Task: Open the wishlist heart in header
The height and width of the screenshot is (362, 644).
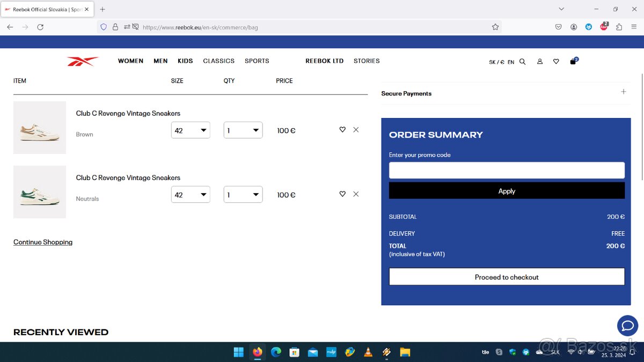Action: pyautogui.click(x=556, y=62)
